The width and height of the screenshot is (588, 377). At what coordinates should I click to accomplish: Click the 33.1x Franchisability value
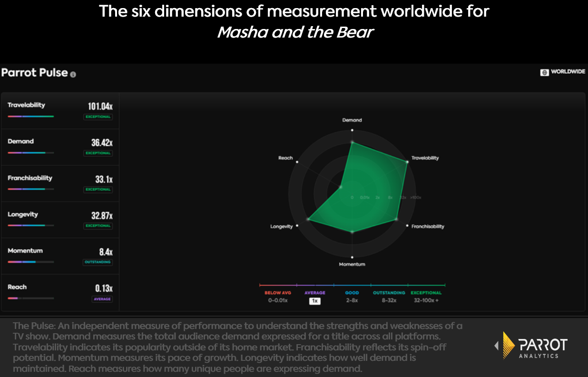click(104, 179)
